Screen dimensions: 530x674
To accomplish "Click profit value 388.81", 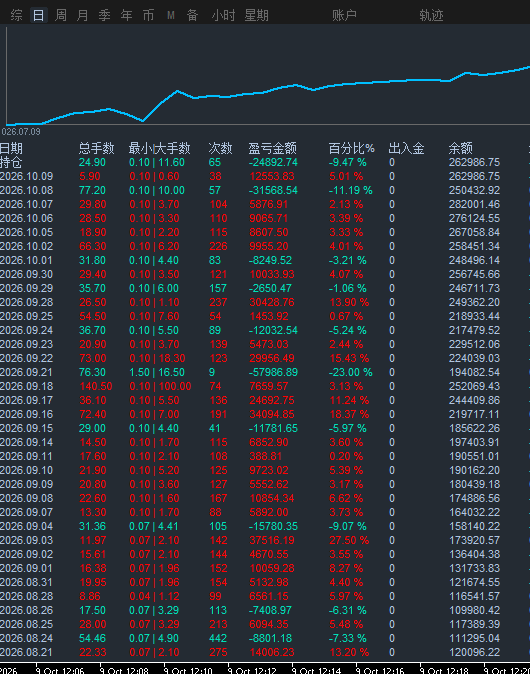I will click(266, 456).
